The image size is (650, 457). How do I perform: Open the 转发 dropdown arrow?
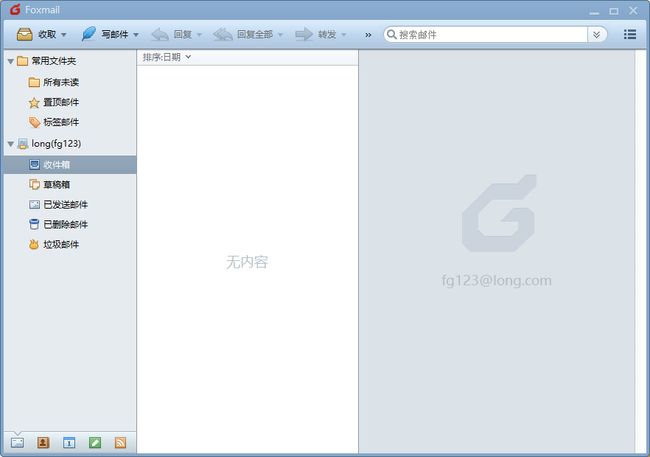pos(344,35)
